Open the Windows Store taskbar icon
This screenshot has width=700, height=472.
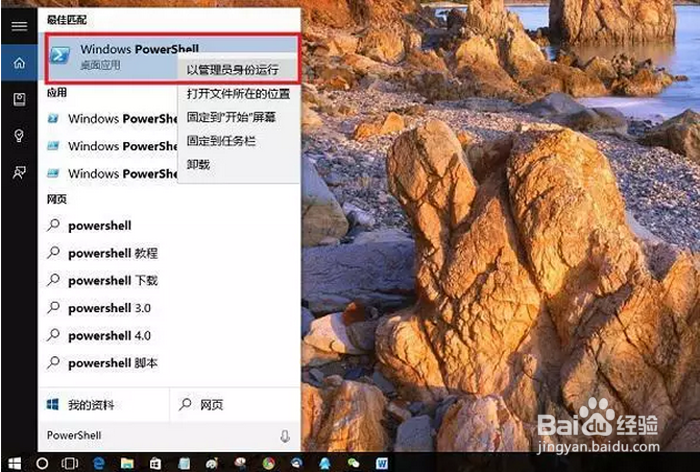155,464
